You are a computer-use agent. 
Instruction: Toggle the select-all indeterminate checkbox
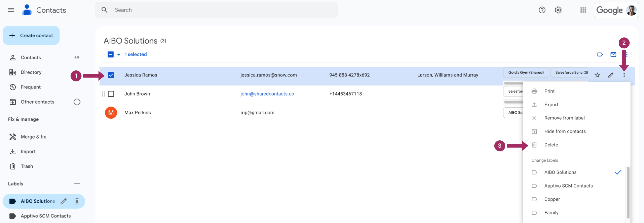click(x=111, y=54)
